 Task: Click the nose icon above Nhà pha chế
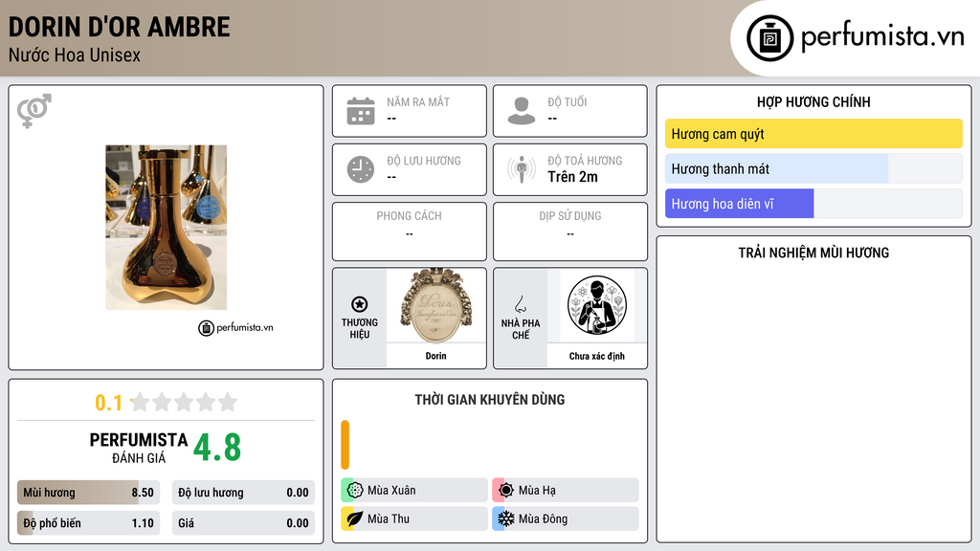click(520, 304)
